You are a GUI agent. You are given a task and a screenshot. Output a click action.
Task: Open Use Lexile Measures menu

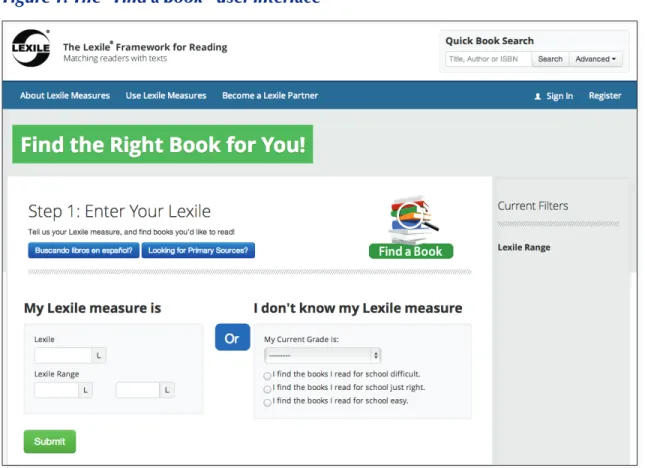(166, 95)
